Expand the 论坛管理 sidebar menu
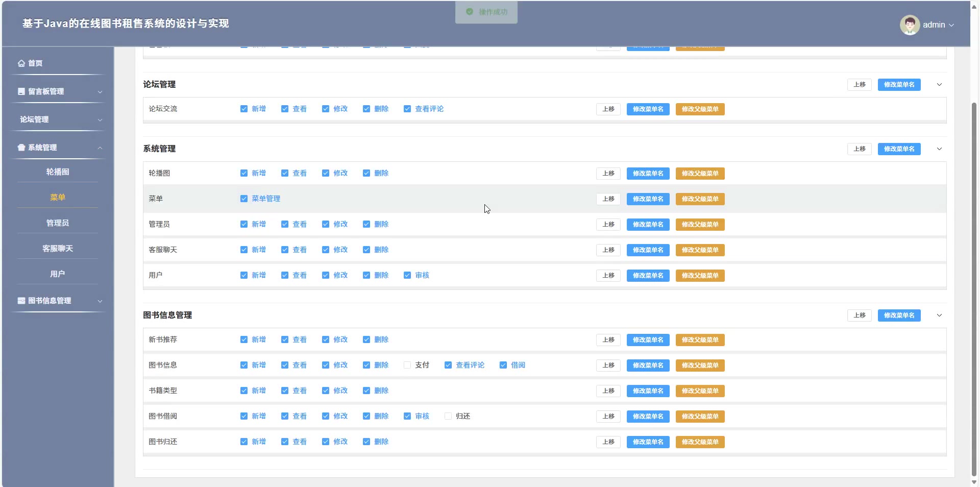 click(58, 119)
